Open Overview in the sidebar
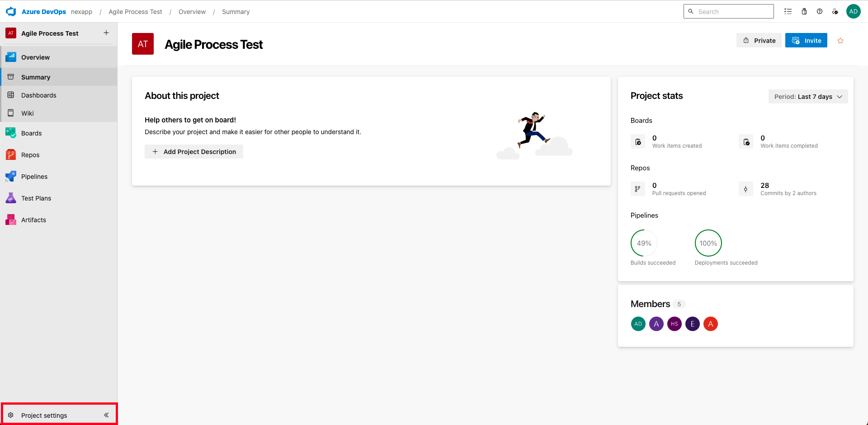Image resolution: width=868 pixels, height=425 pixels. pos(59,57)
